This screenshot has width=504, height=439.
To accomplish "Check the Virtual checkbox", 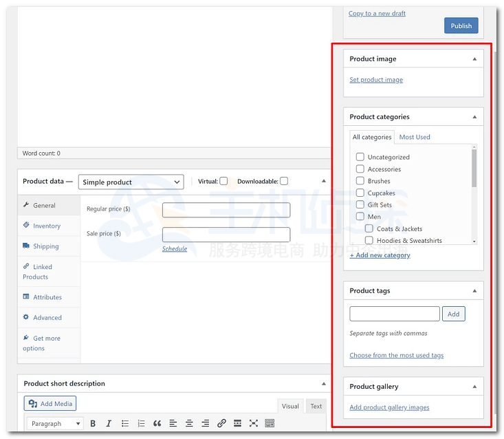I will pos(223,181).
